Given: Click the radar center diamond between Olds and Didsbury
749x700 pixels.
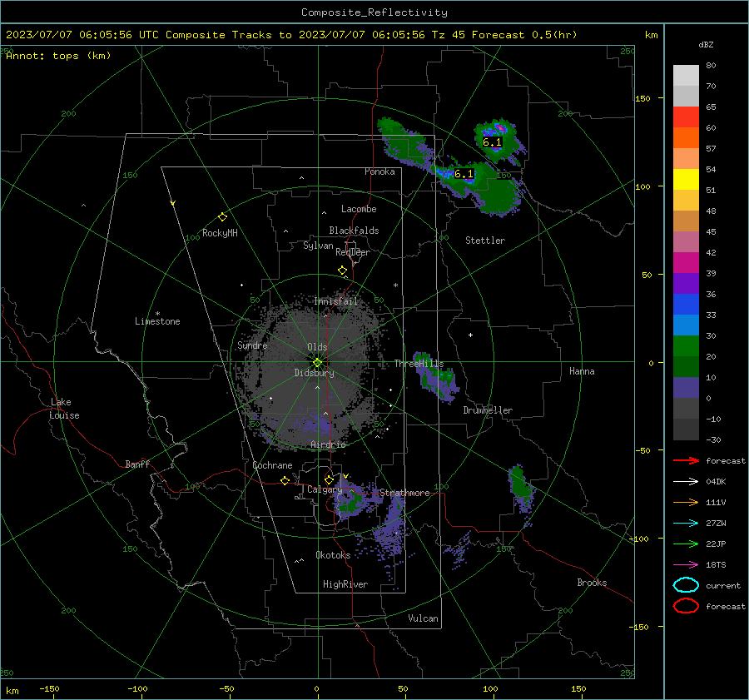Looking at the screenshot, I should pyautogui.click(x=317, y=362).
